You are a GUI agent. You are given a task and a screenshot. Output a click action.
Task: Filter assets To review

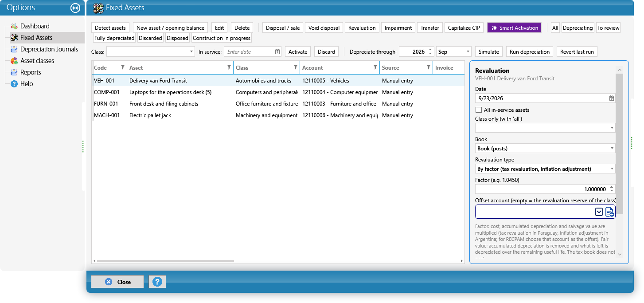[608, 28]
